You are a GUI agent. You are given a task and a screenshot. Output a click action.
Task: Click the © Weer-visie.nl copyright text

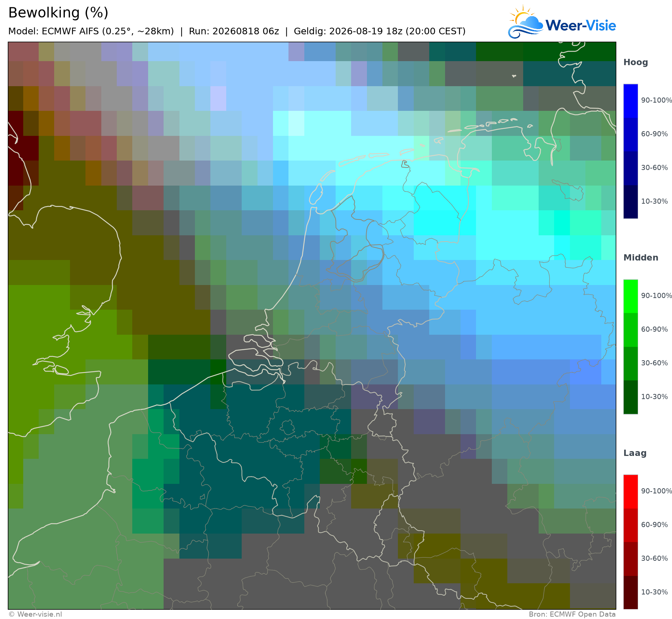35,614
